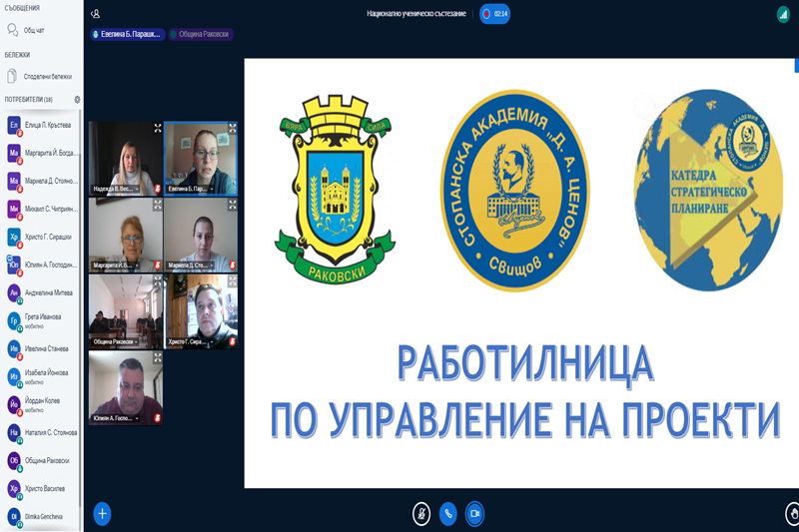Open the Евелина Б. video name dropdown
Image resolution: width=799 pixels, height=532 pixels.
pos(191,189)
